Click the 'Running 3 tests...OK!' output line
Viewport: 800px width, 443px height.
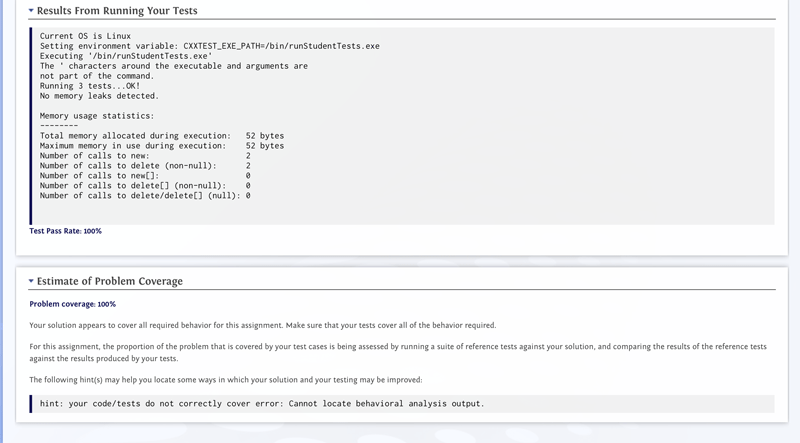[x=90, y=86]
